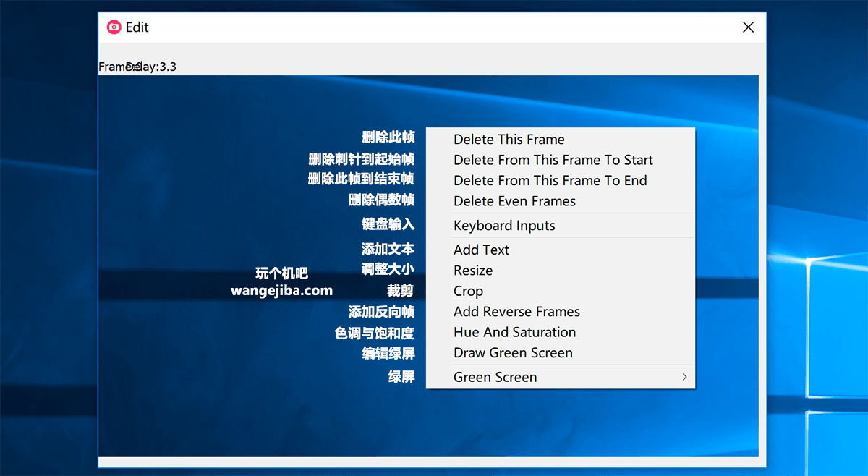Choose Draw Green Screen
This screenshot has width=868, height=476.
pyautogui.click(x=513, y=353)
